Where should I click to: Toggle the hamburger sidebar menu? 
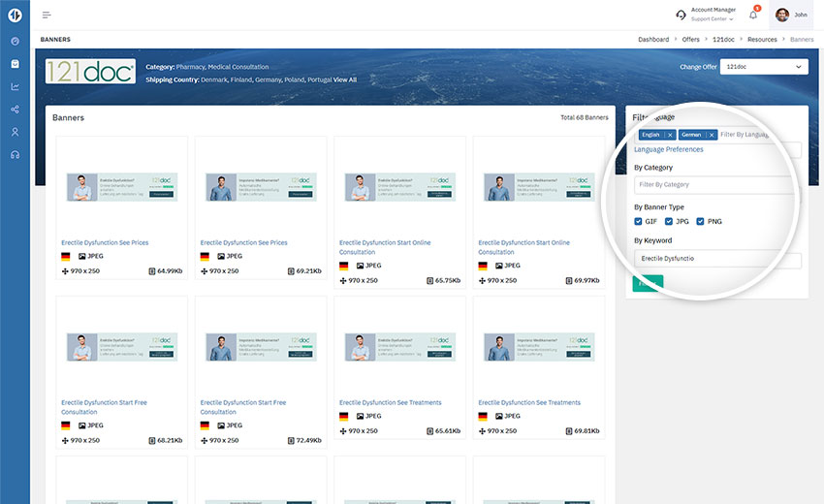[47, 15]
